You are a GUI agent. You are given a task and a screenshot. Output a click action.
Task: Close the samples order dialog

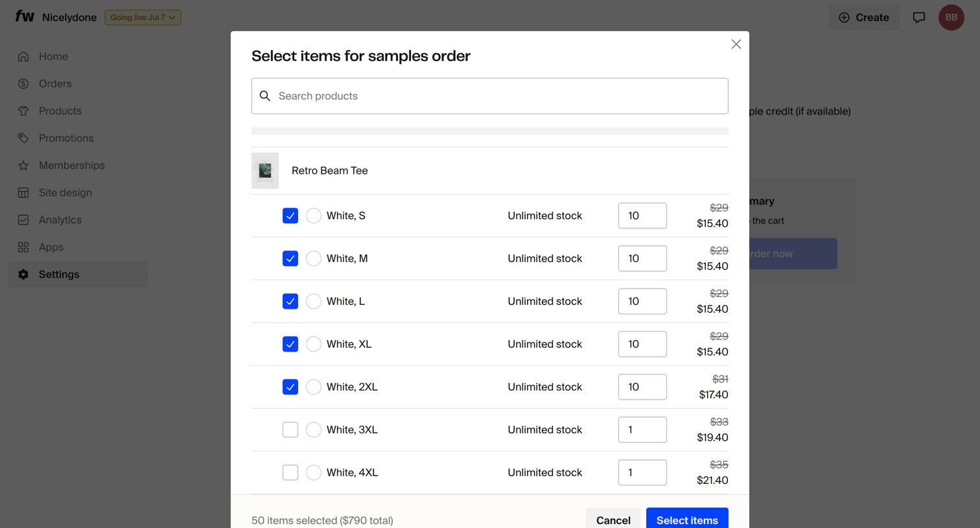(736, 44)
